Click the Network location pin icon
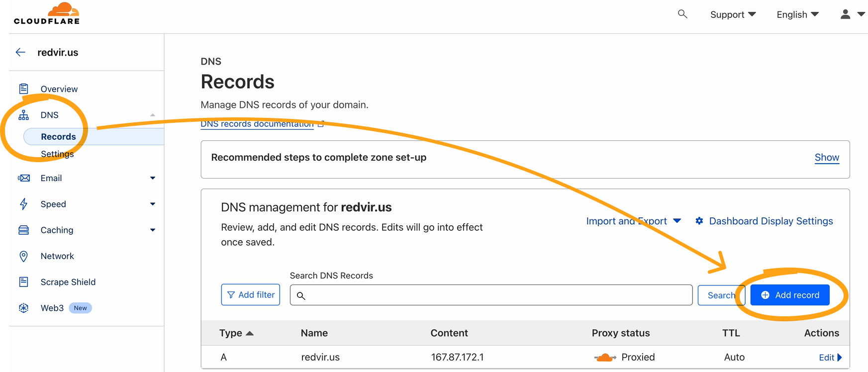Viewport: 868px width, 372px height. pos(23,256)
